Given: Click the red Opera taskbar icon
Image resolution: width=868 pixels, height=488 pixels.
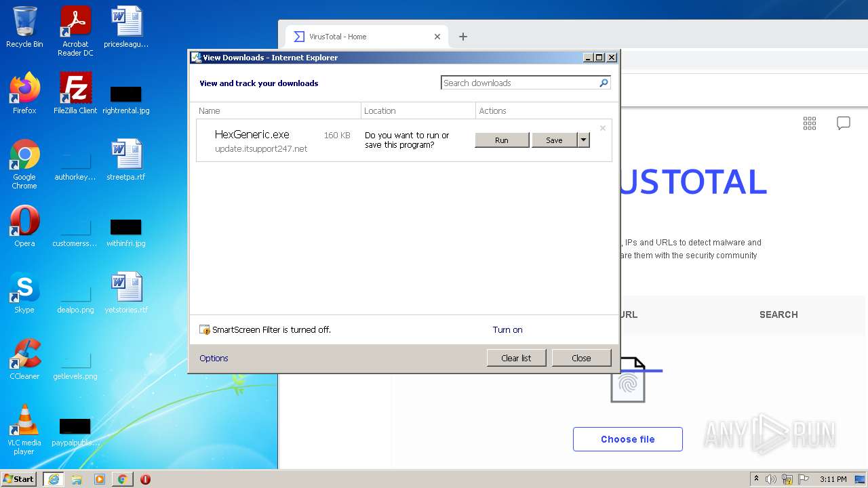Looking at the screenshot, I should (x=145, y=479).
